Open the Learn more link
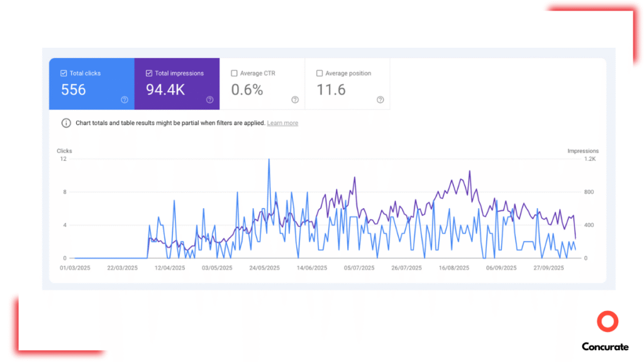644x362 pixels. pos(282,123)
